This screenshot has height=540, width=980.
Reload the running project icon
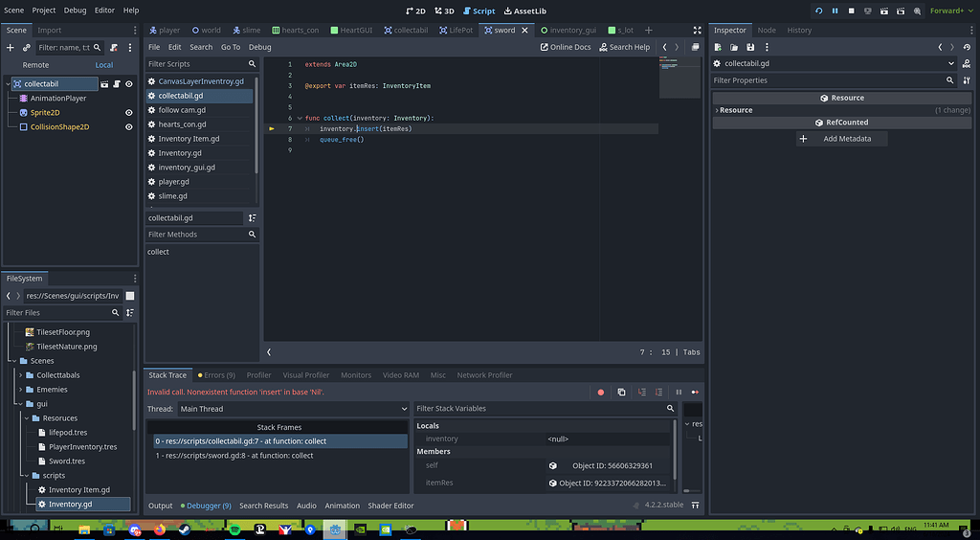(819, 11)
